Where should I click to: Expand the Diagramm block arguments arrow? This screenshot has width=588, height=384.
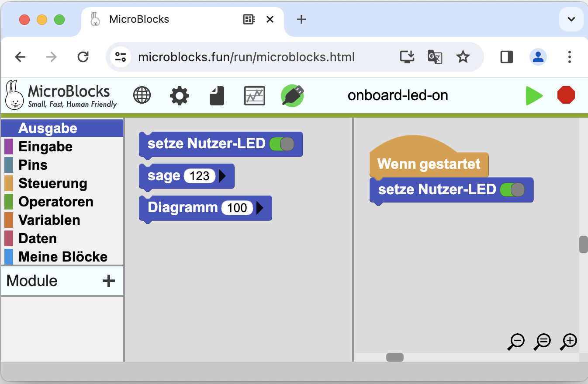coord(259,208)
